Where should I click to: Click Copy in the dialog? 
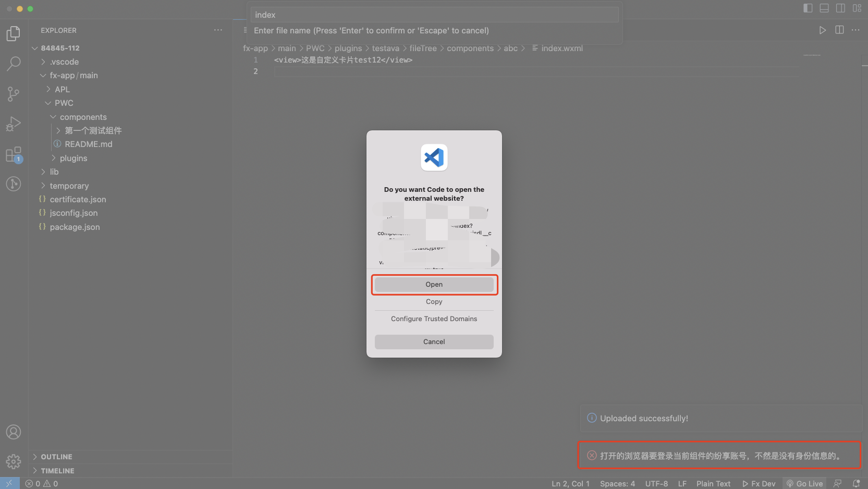pos(434,301)
